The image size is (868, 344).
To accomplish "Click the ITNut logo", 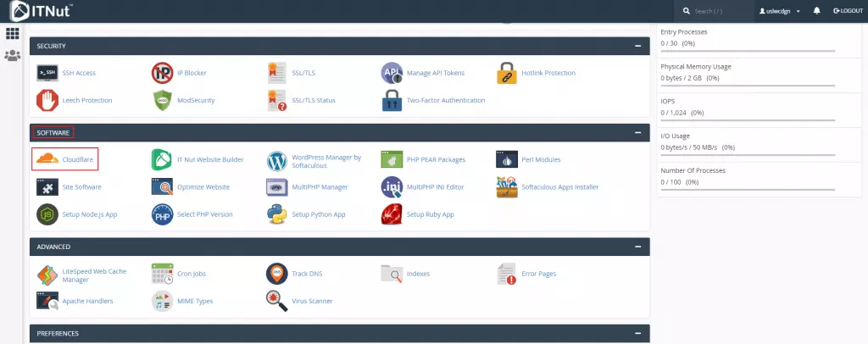I will 42,11.
